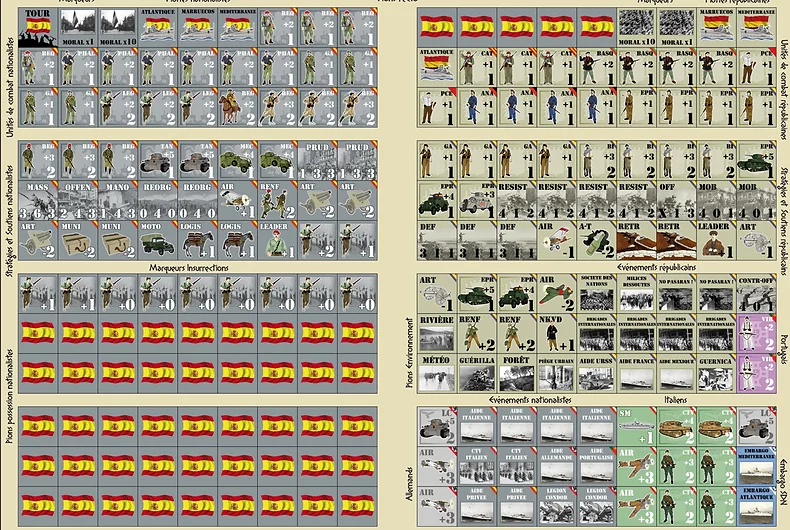Choose the beige republican LEADER +1 counter
This screenshot has width=790, height=530.
[x=716, y=240]
